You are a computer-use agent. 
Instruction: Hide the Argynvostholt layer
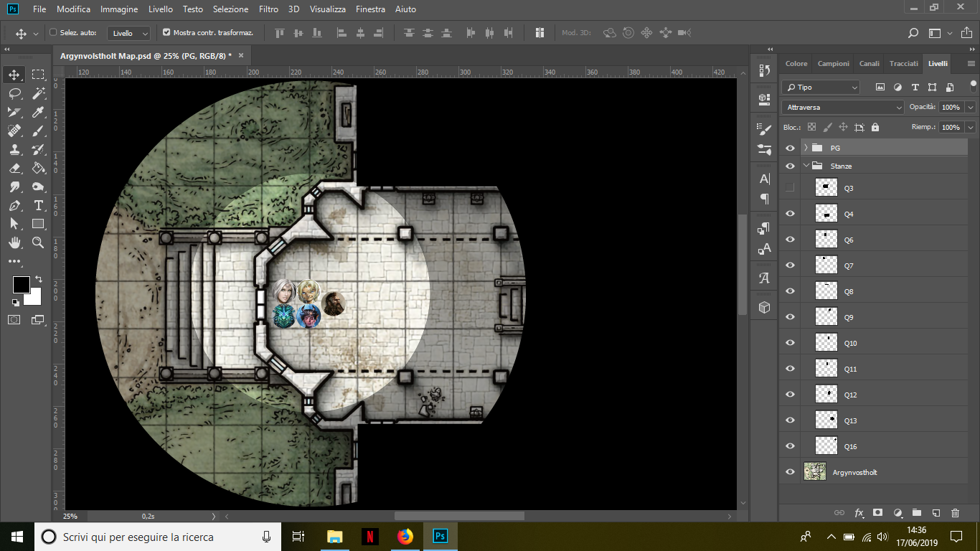point(790,472)
